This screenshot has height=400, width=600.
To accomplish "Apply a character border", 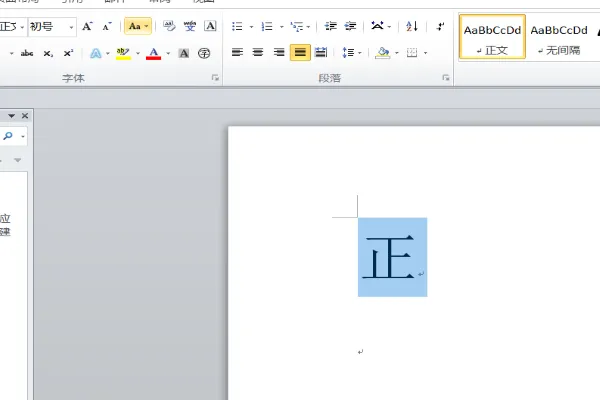I will 209,26.
